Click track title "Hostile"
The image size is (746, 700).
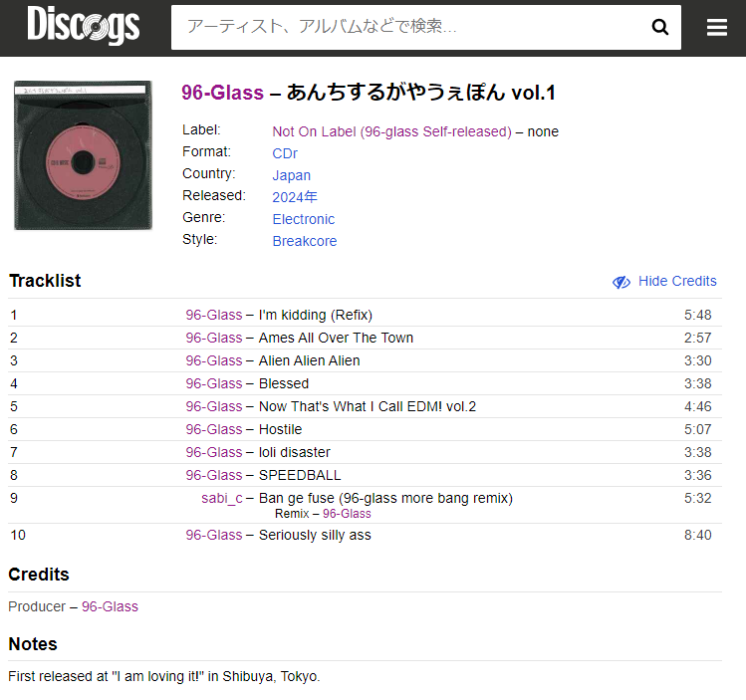280,429
